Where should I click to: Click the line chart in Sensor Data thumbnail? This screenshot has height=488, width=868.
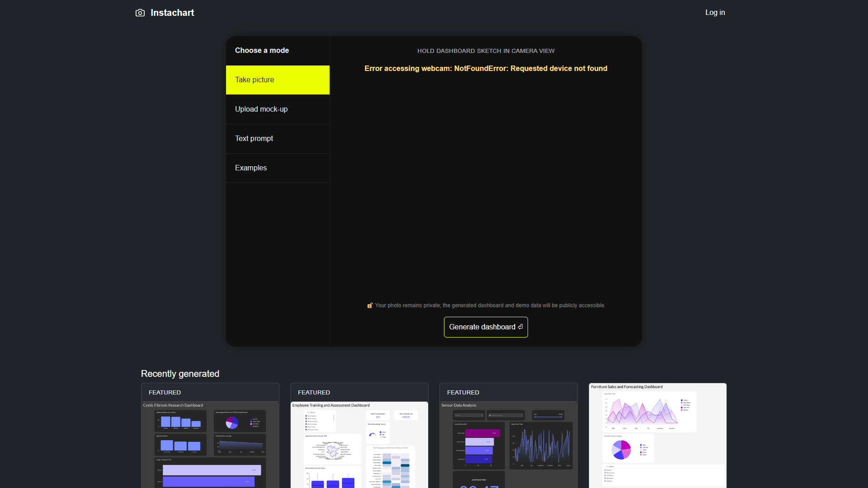[541, 446]
